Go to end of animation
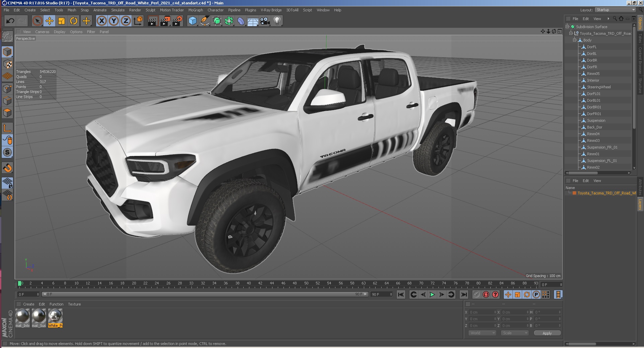The image size is (644, 348). [464, 294]
